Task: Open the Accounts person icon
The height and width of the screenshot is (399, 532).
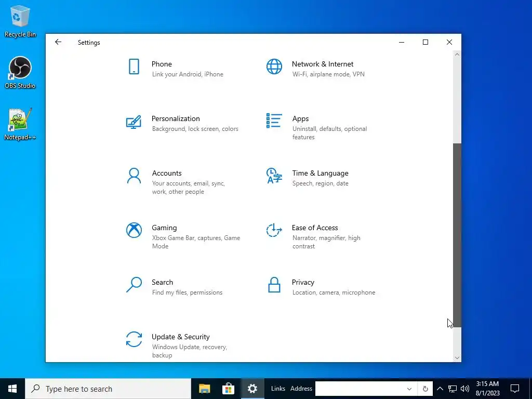Action: pos(134,176)
